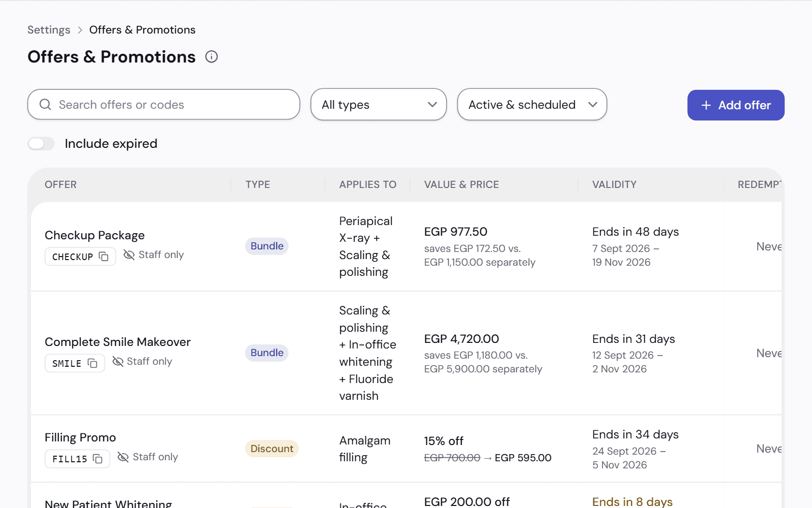Click EGP 977.50 price
The image size is (812, 508).
[456, 232]
